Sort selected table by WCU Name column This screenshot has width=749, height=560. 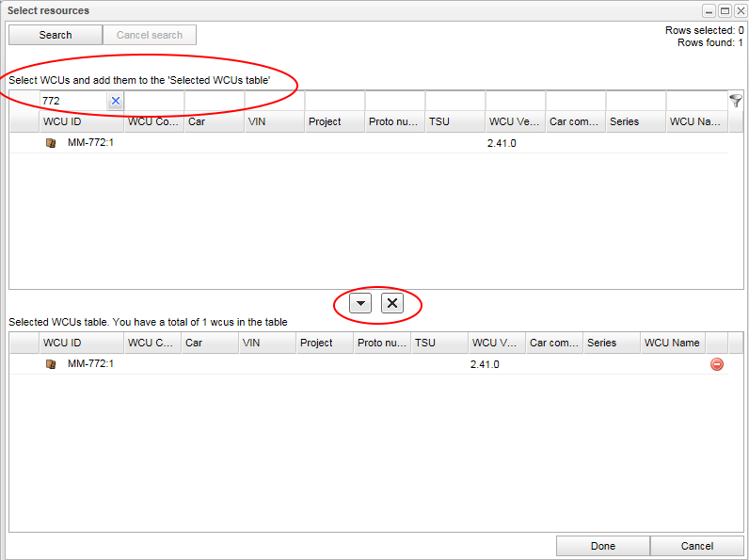[672, 343]
